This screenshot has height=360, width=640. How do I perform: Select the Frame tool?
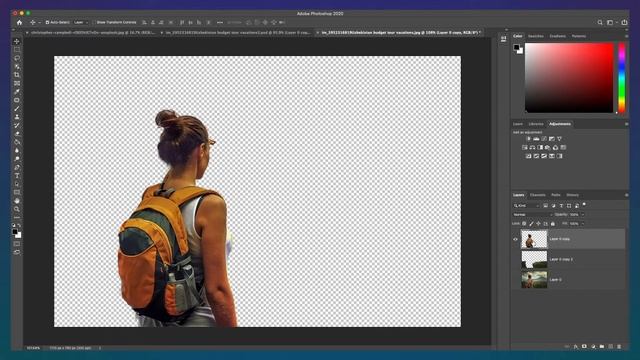coord(17,83)
